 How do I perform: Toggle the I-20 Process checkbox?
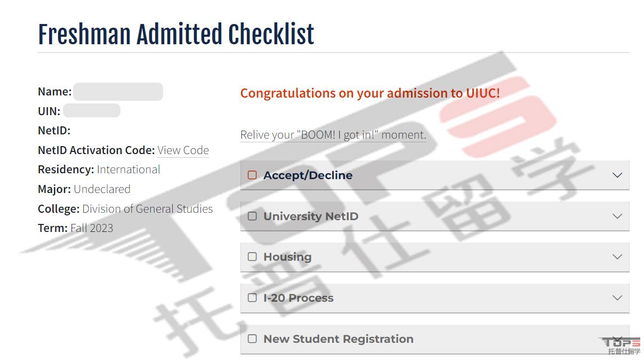tap(252, 297)
